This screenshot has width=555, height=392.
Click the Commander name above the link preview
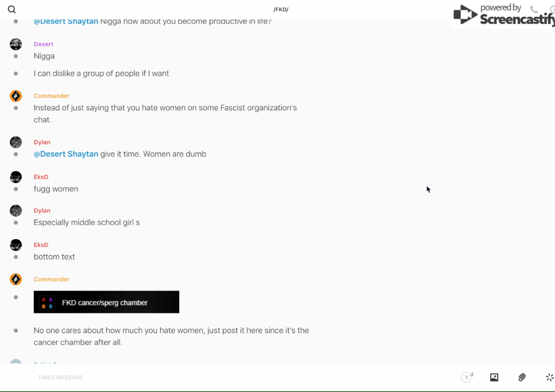point(52,279)
